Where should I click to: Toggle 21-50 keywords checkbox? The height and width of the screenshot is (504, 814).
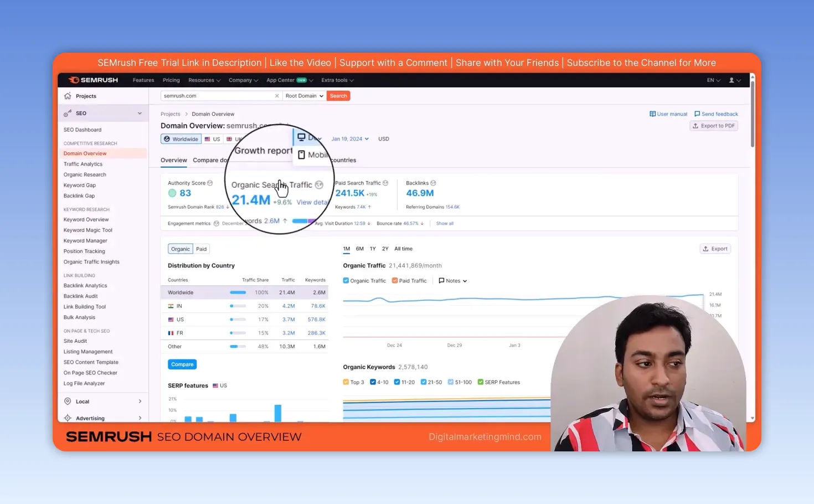coord(424,382)
